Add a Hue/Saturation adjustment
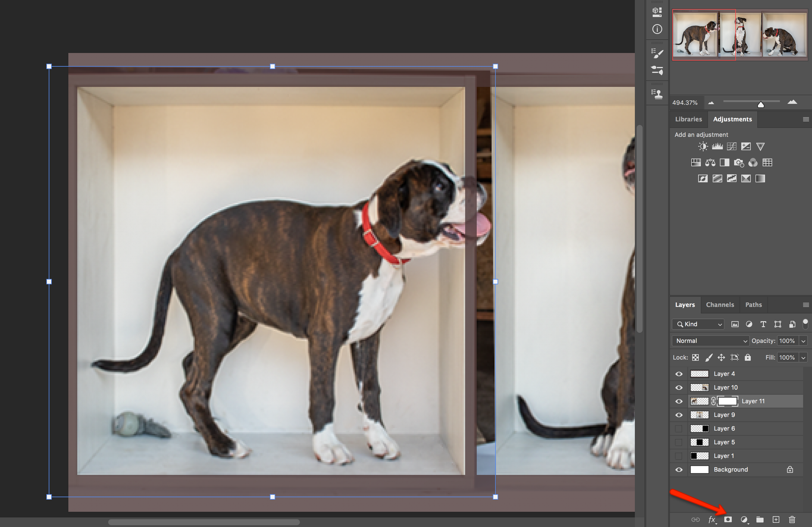Screen dimensions: 812x527 pos(696,162)
